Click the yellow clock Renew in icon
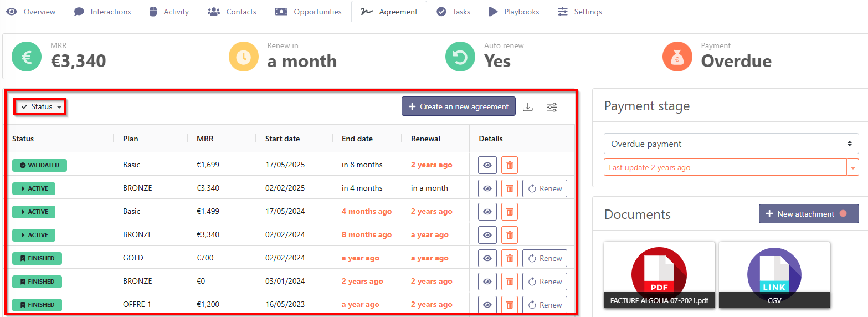868x317 pixels. [244, 57]
